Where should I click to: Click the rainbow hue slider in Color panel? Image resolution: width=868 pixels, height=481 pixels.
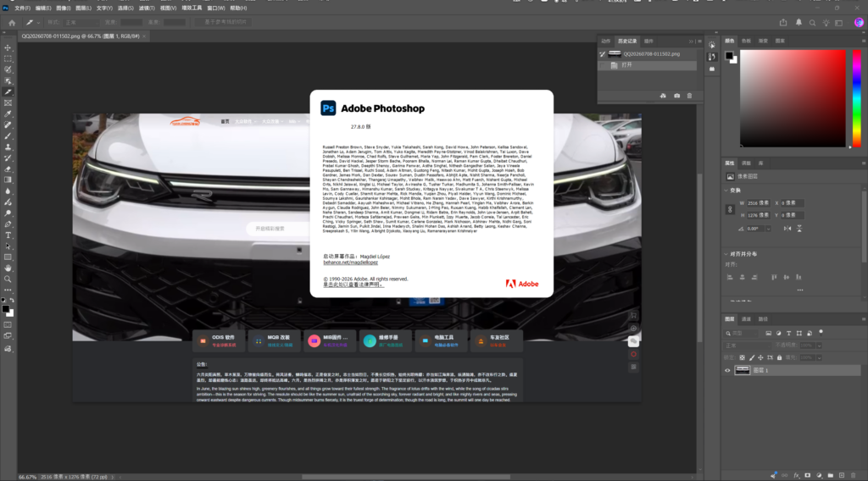pos(856,98)
